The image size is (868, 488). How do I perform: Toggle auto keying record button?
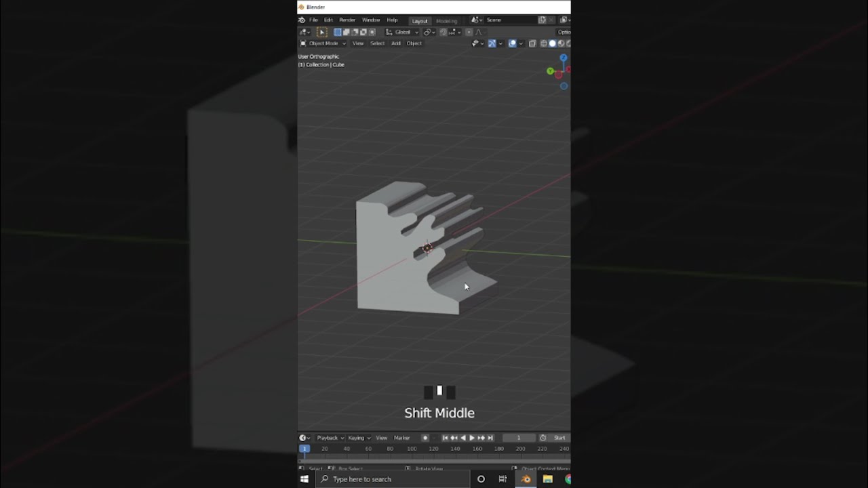click(425, 438)
